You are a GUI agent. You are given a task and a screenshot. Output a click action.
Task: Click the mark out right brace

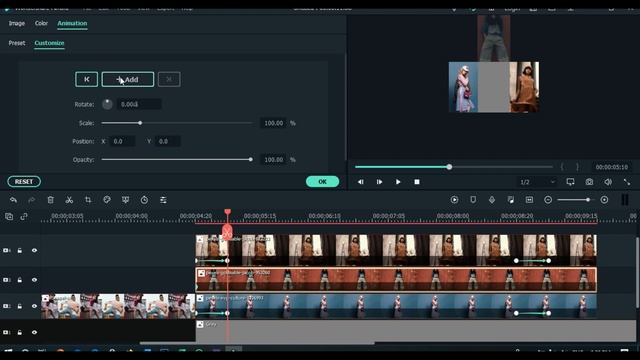(x=577, y=167)
